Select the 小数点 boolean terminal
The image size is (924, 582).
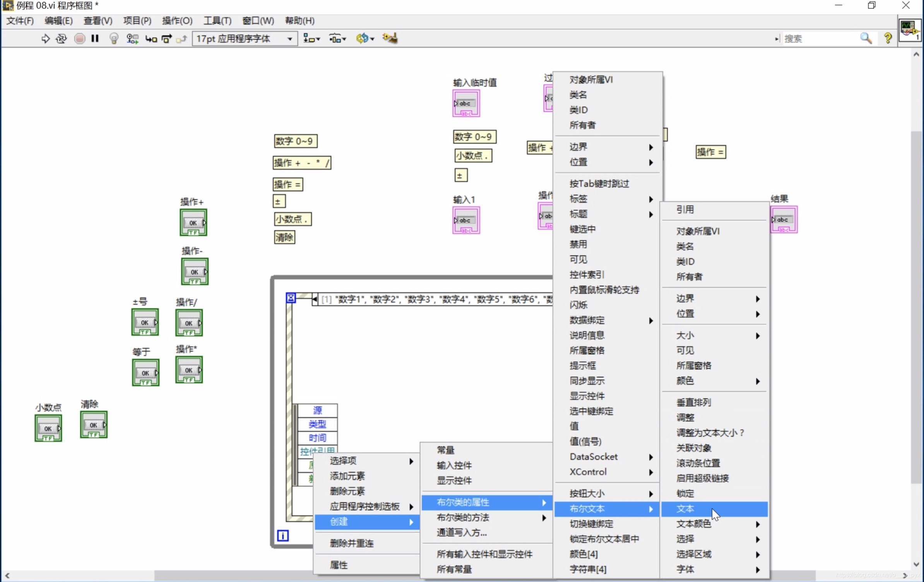(48, 428)
